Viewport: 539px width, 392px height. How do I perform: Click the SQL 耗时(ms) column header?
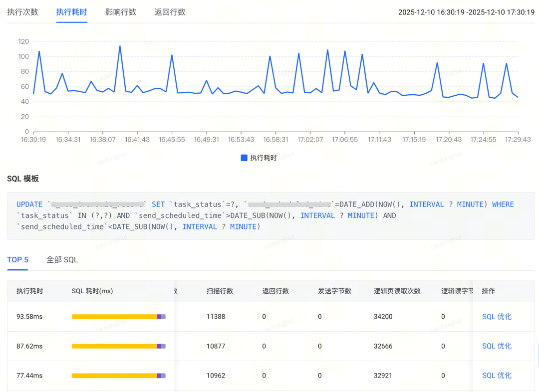click(92, 291)
